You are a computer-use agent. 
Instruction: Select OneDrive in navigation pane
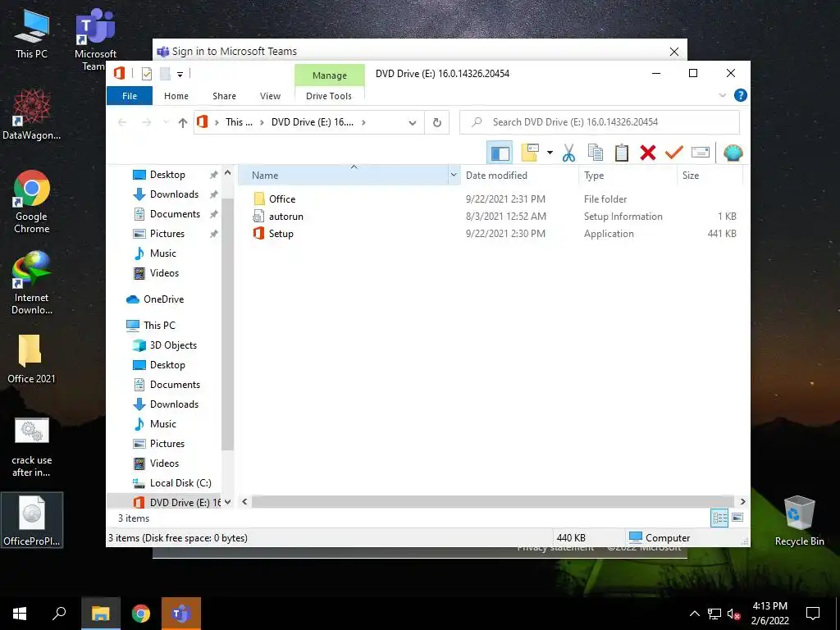[163, 299]
